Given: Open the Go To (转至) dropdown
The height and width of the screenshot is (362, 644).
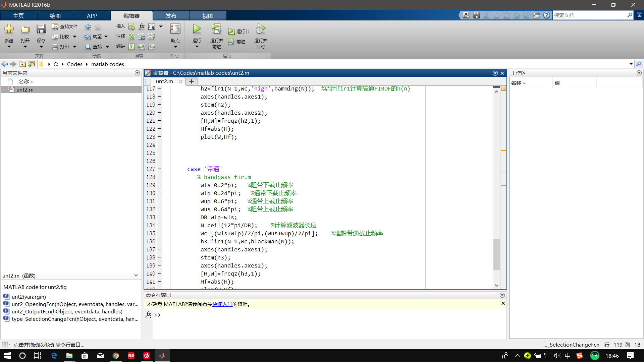Looking at the screenshot, I should pyautogui.click(x=106, y=37).
